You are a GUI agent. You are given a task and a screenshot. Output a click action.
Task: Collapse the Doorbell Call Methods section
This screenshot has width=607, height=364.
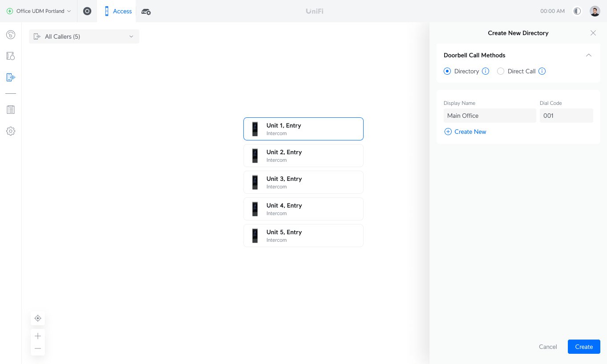coord(588,55)
